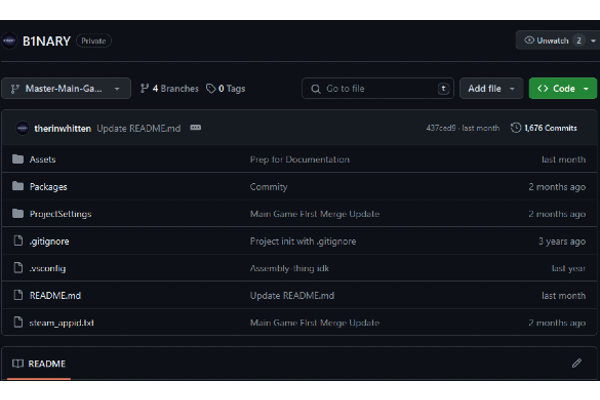
Task: Click the angle brackets icon on Code button
Action: click(543, 89)
